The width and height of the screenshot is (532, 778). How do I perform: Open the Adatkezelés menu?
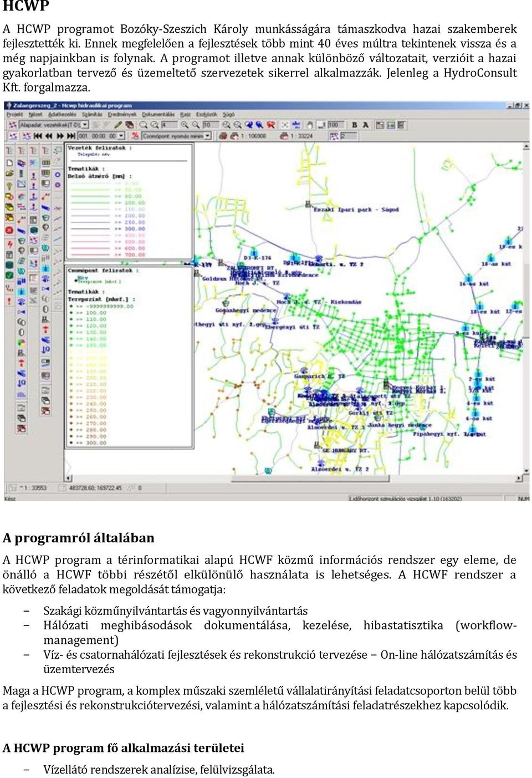point(63,115)
